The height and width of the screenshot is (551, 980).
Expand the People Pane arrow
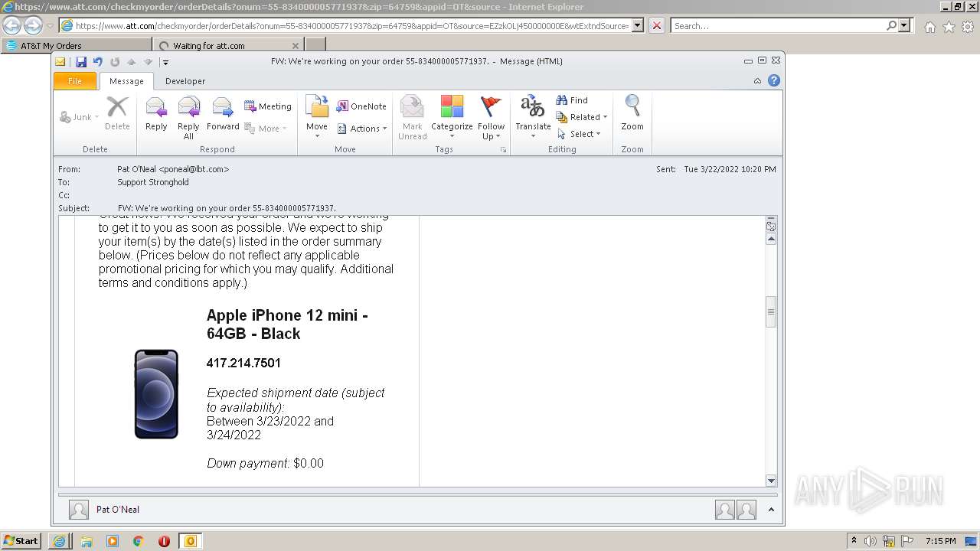point(771,510)
